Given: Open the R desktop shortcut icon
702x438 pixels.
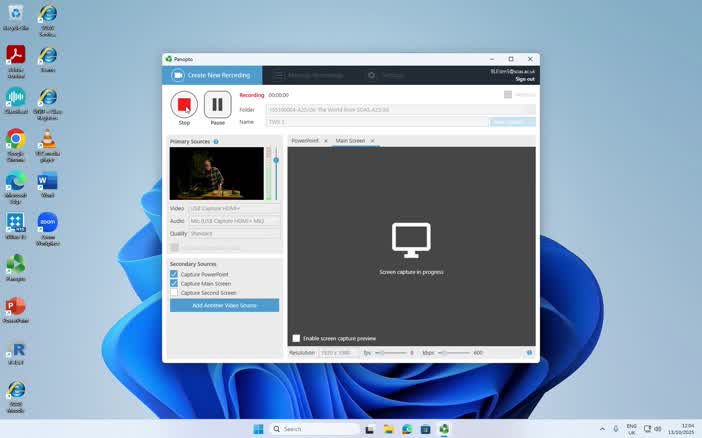Looking at the screenshot, I should point(16,353).
